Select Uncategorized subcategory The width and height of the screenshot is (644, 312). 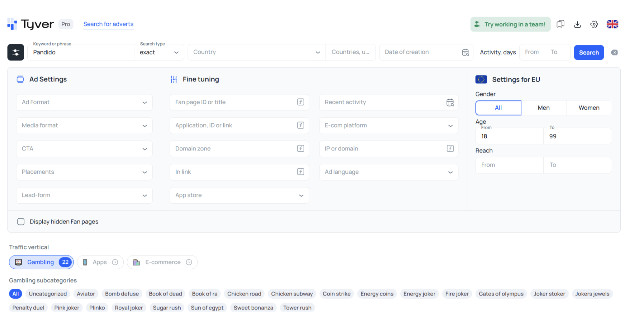coord(48,294)
